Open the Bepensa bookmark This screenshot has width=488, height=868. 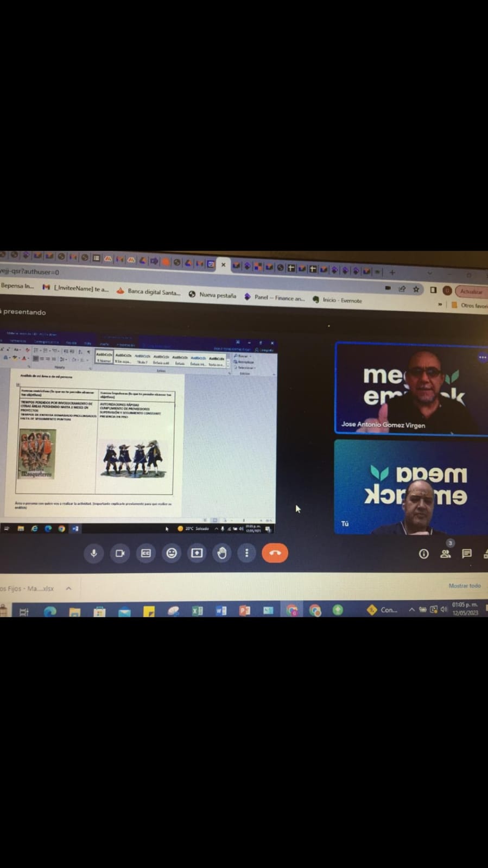[17, 286]
